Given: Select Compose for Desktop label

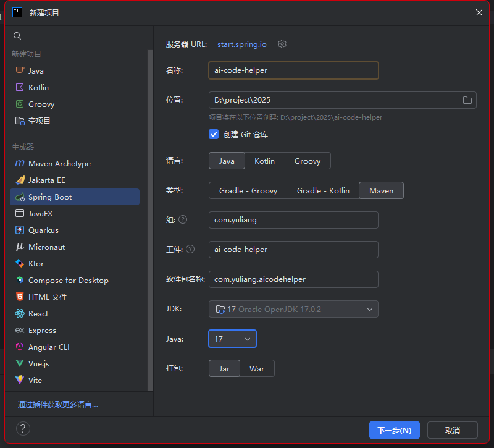Looking at the screenshot, I should tap(69, 281).
